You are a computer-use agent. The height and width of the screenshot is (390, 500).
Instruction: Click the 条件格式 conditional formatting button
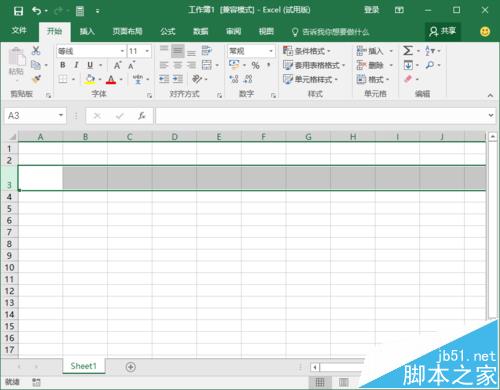[x=307, y=51]
